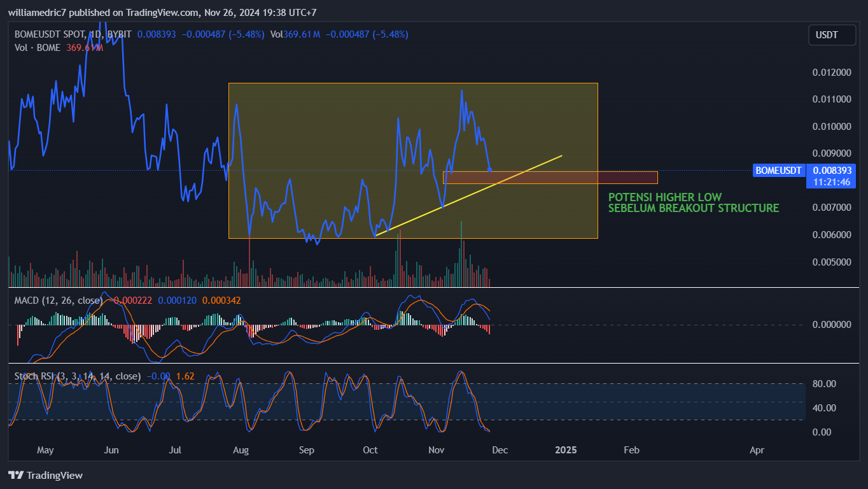Select the Stoch RSI indicator legend
868x489 pixels.
77,376
